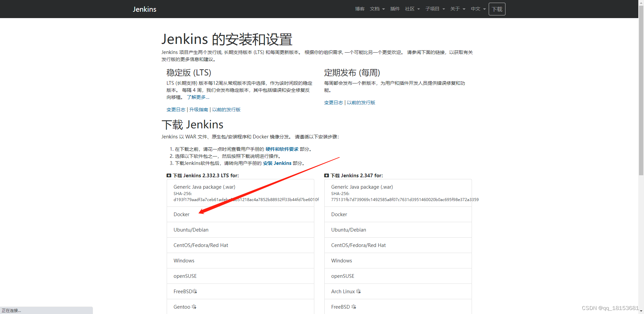Click the weekly SHA-256 hash text
Image resolution: width=644 pixels, height=314 pixels.
(405, 199)
